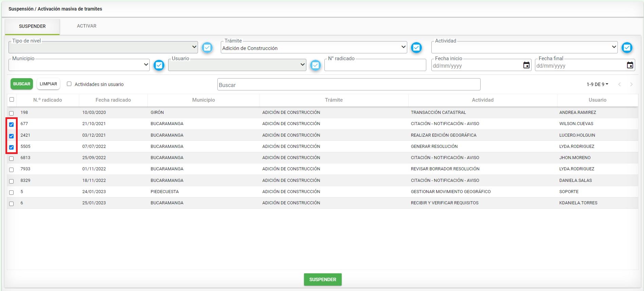Select date cell 10/03/2020
Screen dimensions: 644x291
[x=94, y=113]
